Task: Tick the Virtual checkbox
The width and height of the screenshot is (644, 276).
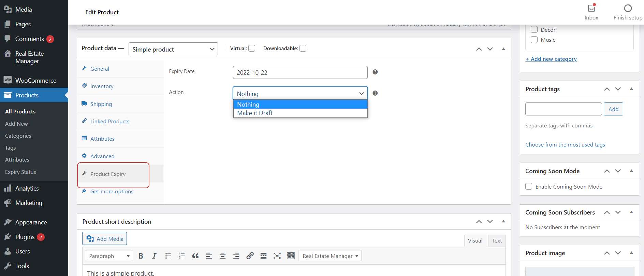Action: [x=252, y=48]
